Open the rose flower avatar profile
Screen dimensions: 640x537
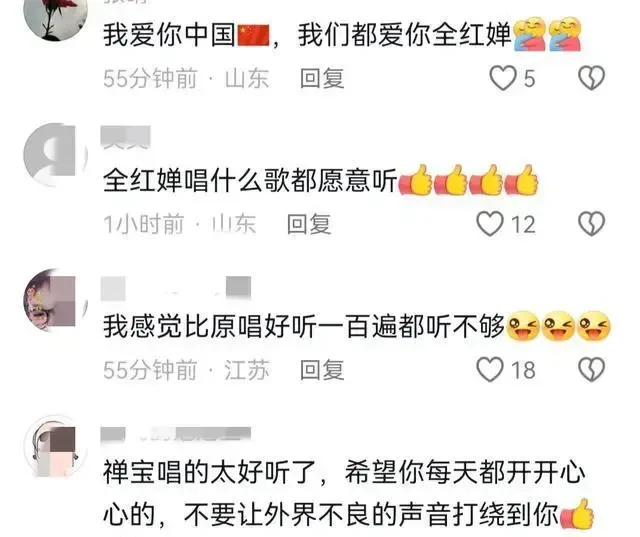pos(56,16)
